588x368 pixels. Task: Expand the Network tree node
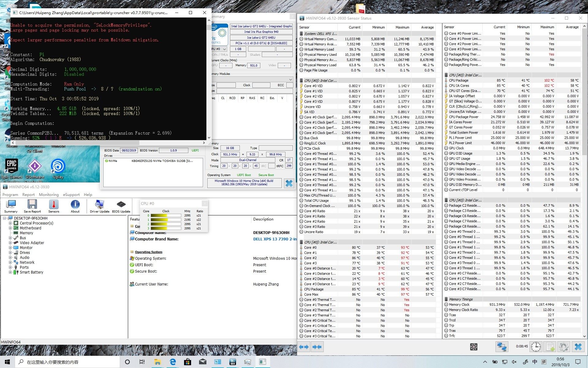point(10,263)
